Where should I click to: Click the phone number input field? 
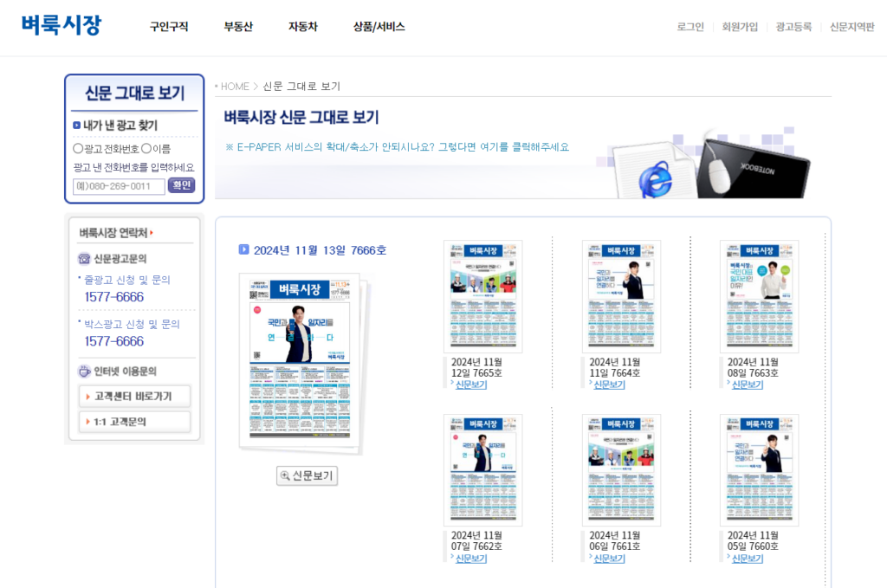119,186
